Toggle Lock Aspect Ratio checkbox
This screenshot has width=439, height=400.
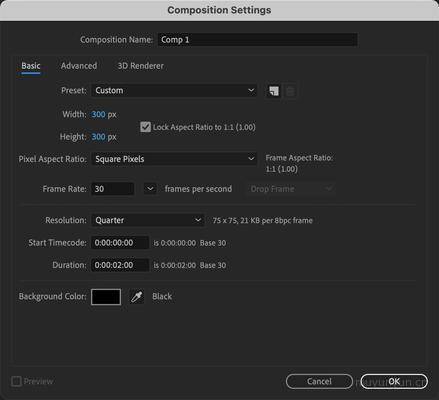[145, 127]
